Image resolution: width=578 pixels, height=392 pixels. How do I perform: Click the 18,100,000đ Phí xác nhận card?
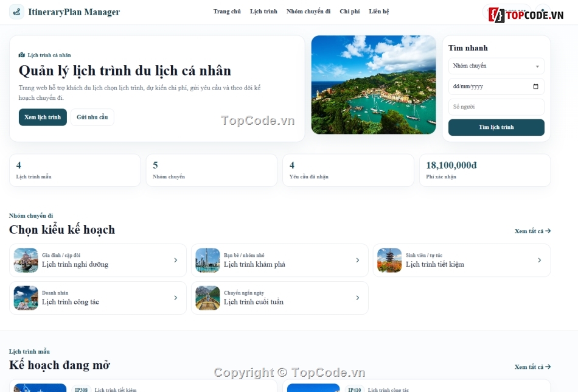click(485, 170)
